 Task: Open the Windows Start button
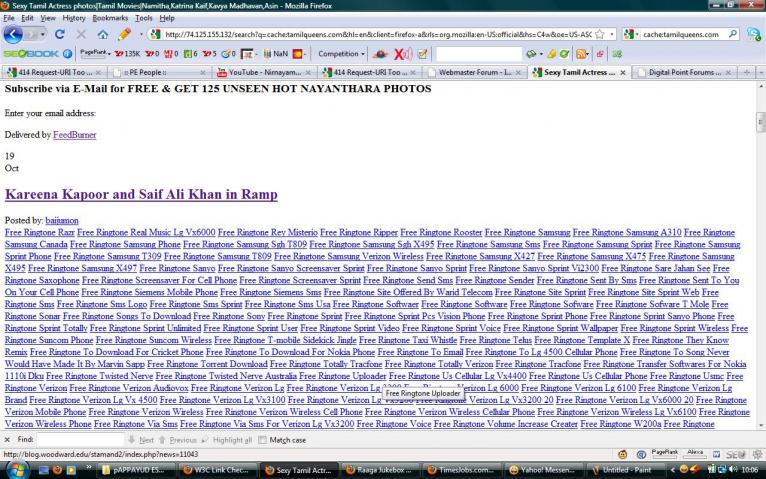(x=18, y=470)
